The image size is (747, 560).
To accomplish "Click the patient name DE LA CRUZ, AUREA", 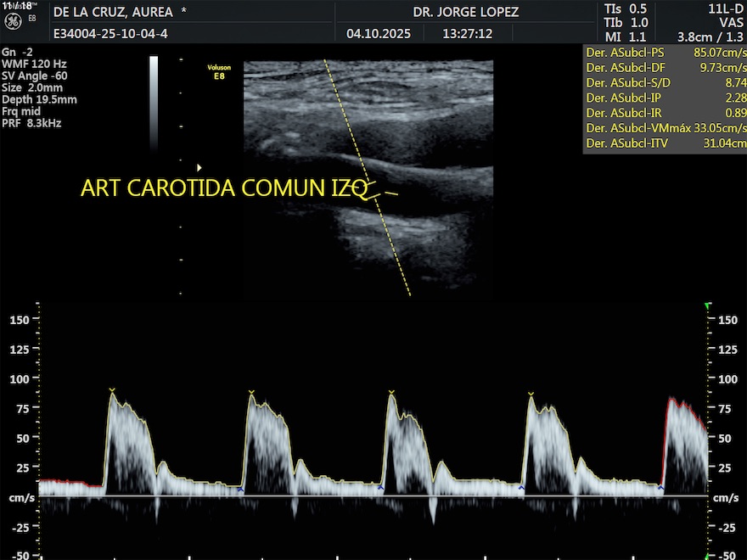I will click(x=112, y=13).
